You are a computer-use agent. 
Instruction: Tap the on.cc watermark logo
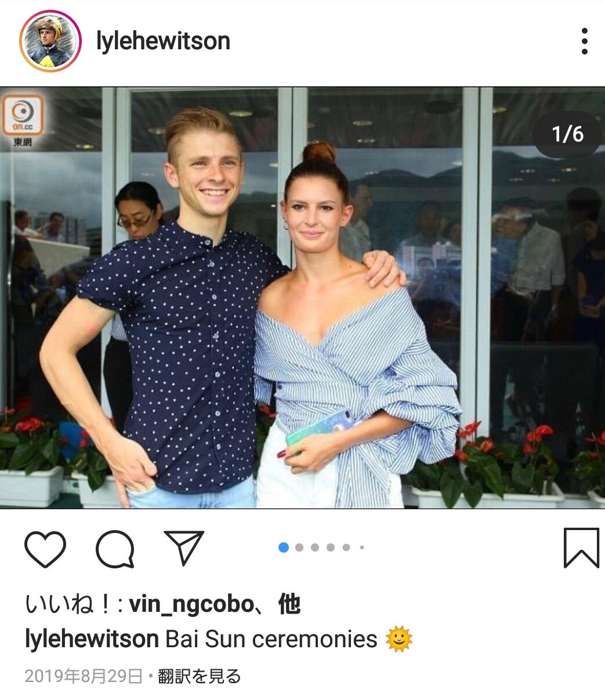tap(23, 120)
